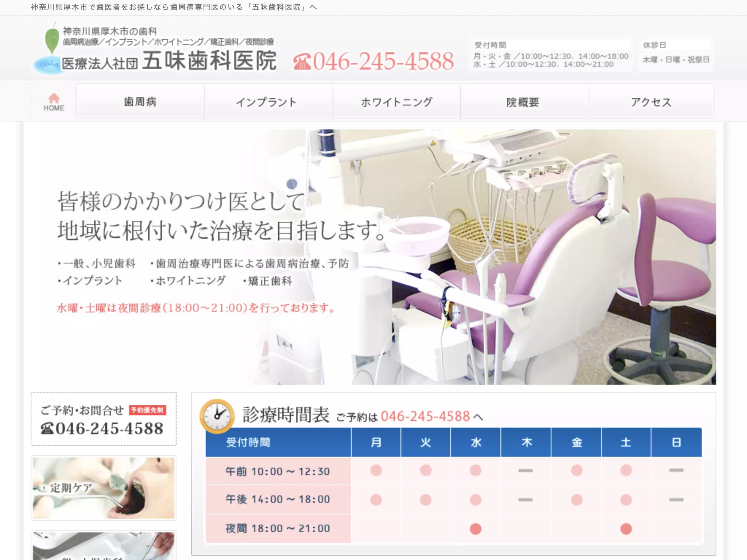
Task: Click the red 予約優先制 badge
Action: [x=148, y=410]
